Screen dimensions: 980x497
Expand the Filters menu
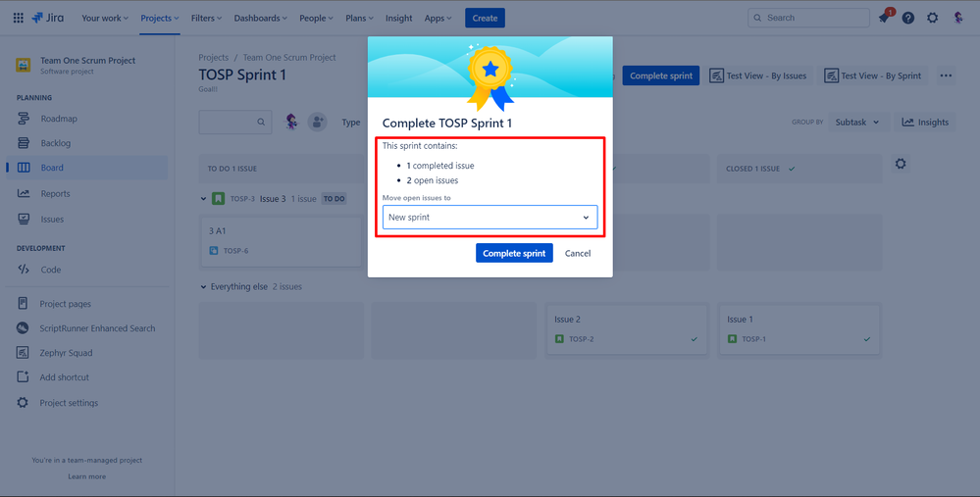206,18
